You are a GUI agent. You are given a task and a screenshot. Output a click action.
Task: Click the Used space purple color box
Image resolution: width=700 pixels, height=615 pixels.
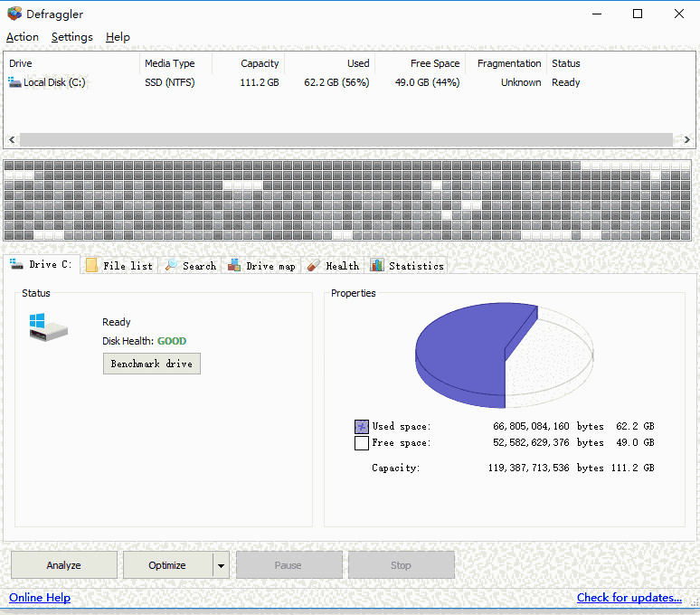click(x=362, y=426)
